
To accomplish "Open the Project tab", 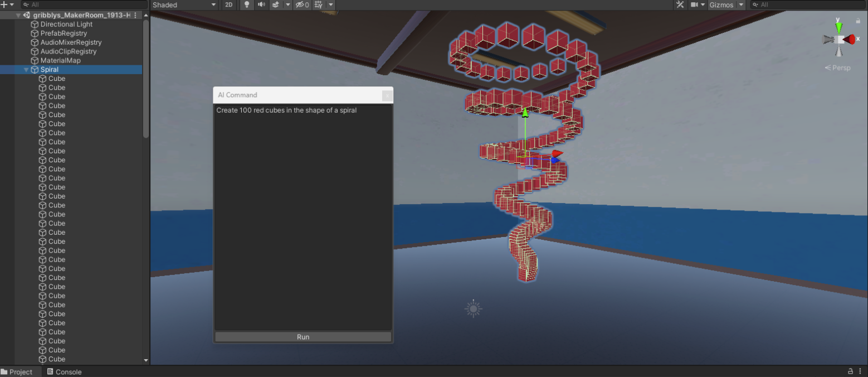I will click(x=20, y=371).
